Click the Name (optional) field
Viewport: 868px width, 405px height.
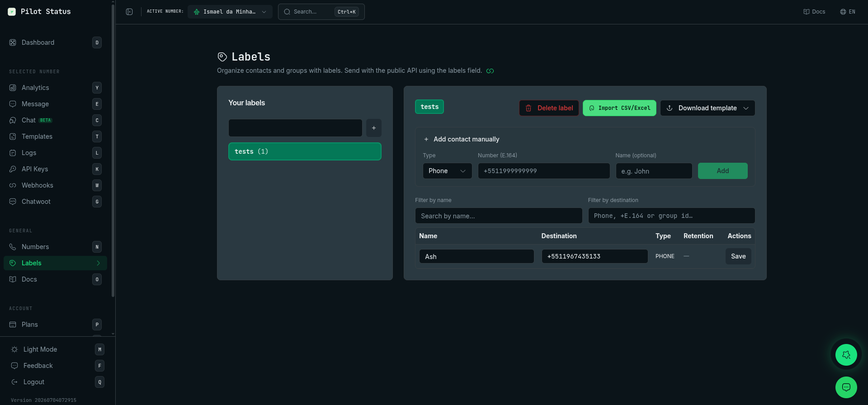[654, 171]
